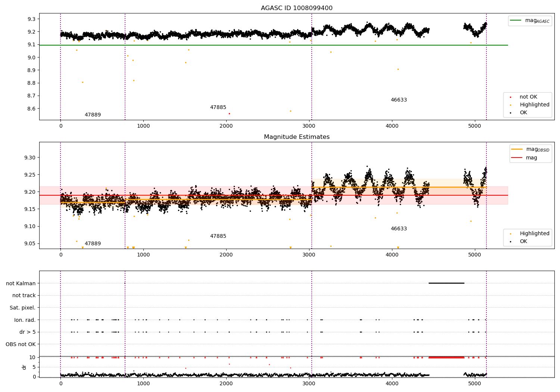This screenshot has width=560, height=392.
Task: Click the 'dr' axis label
Action: point(24,367)
